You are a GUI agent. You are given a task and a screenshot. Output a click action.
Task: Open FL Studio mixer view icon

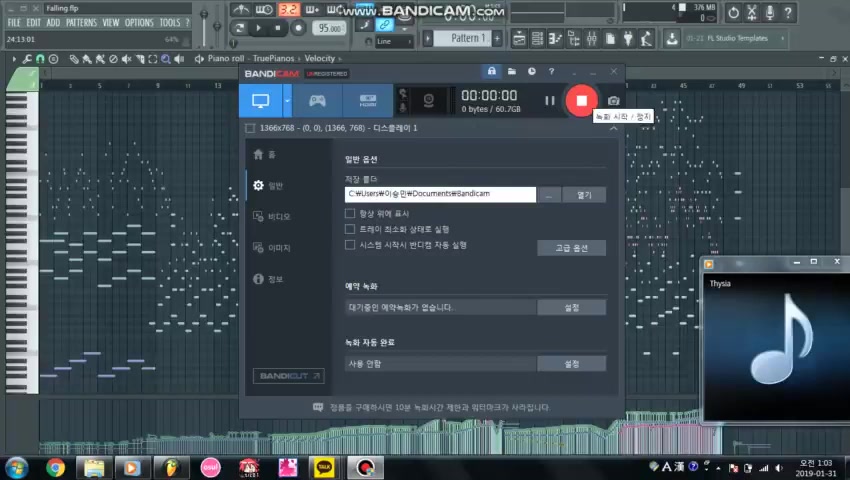(591, 39)
